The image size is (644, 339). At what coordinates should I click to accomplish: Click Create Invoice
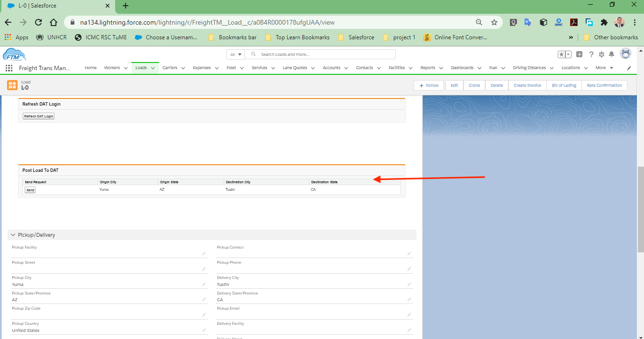pyautogui.click(x=527, y=86)
